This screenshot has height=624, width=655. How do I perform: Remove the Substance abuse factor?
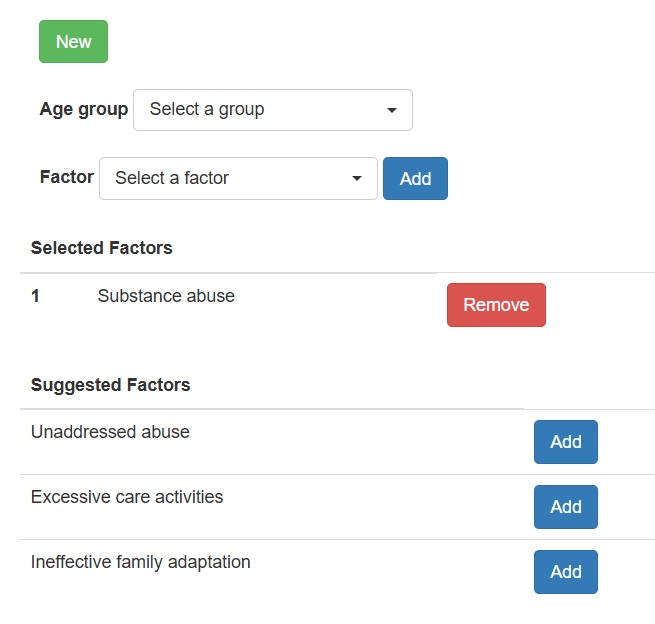[x=496, y=305]
